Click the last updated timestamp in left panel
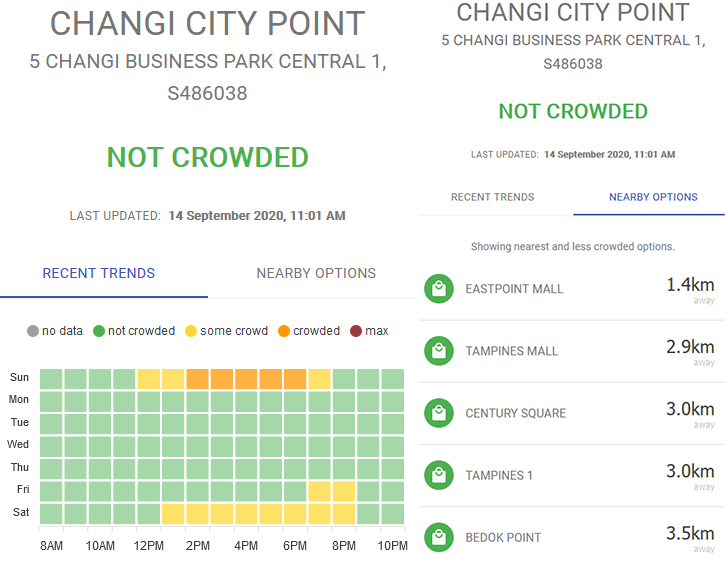 257,216
